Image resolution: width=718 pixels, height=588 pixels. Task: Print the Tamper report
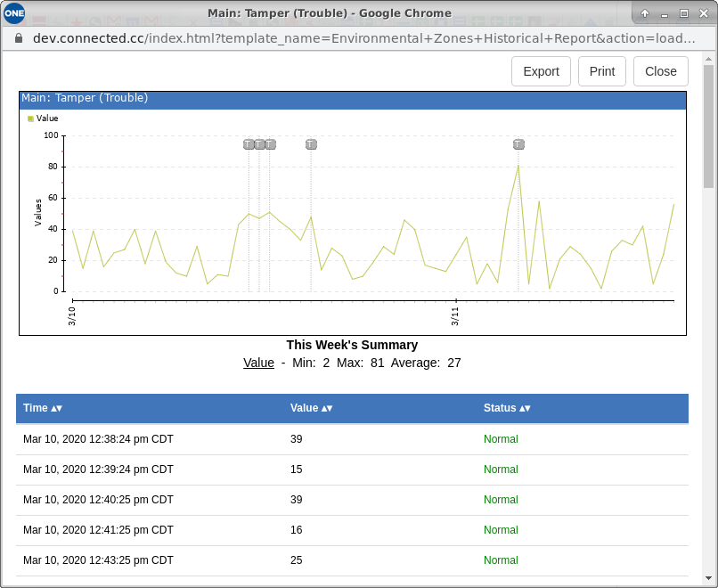click(602, 71)
